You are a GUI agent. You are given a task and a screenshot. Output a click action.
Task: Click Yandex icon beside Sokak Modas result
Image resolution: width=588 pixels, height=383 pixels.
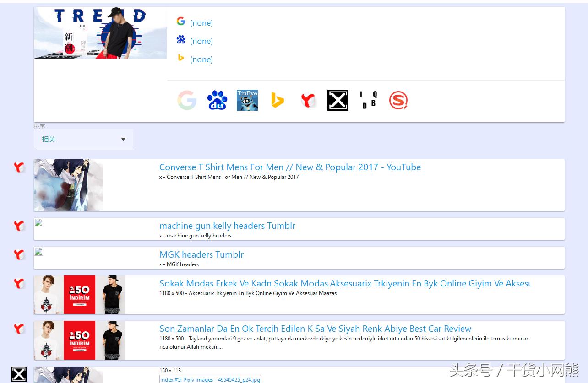(x=19, y=284)
